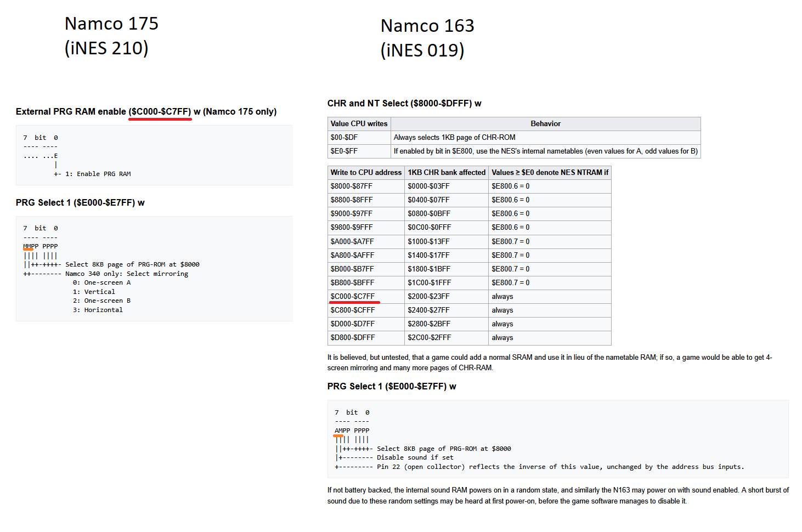This screenshot has width=802, height=532.
Task: Select the underlined "$C000-$C7FF" table cell
Action: pos(366,296)
